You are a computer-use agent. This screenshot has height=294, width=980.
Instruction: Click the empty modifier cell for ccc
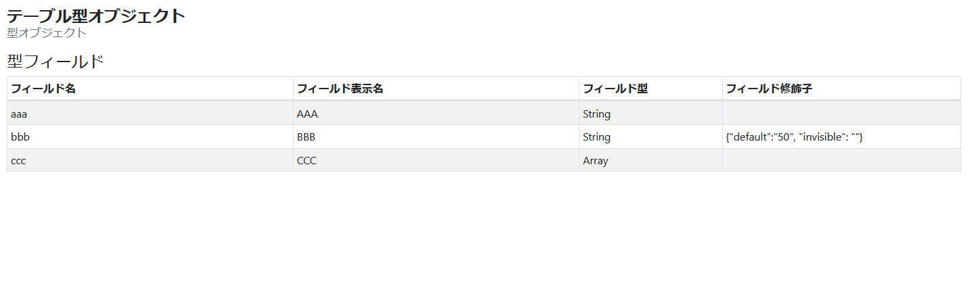841,161
